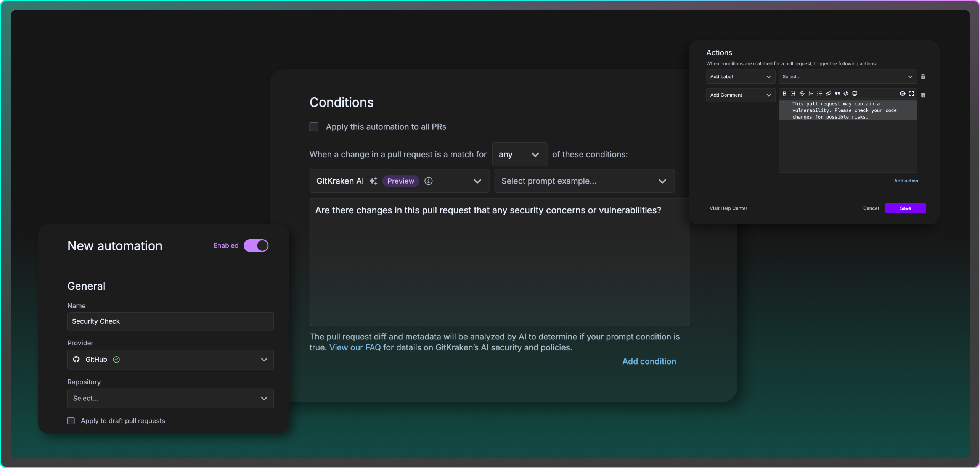This screenshot has width=980, height=468.
Task: Open the View our FAQ link
Action: [x=354, y=347]
